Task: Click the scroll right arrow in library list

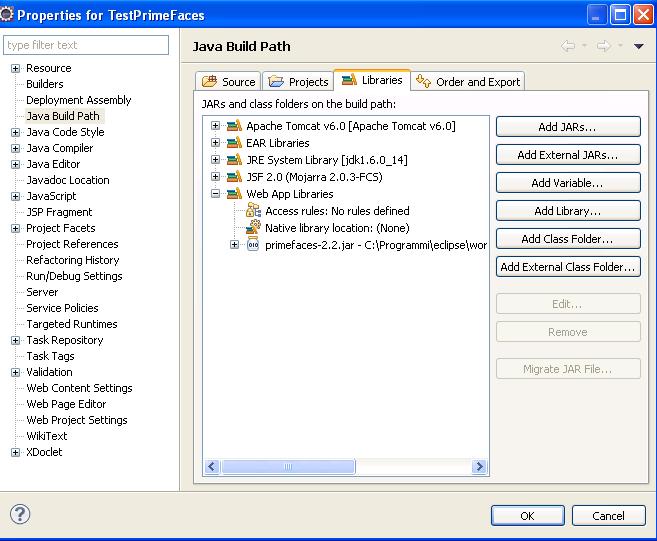Action: (x=479, y=466)
